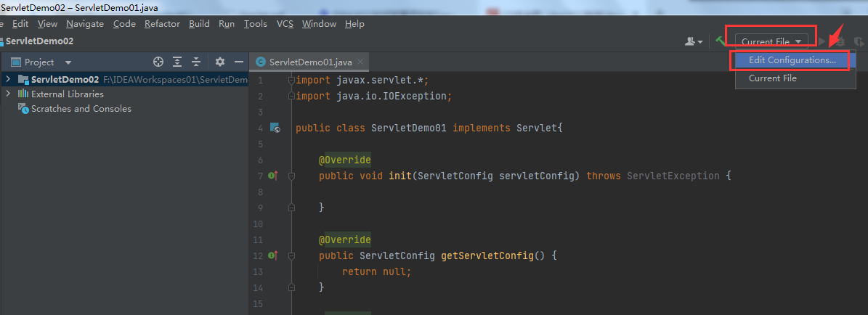
Task: Click the green Build hammer icon
Action: pyautogui.click(x=721, y=41)
